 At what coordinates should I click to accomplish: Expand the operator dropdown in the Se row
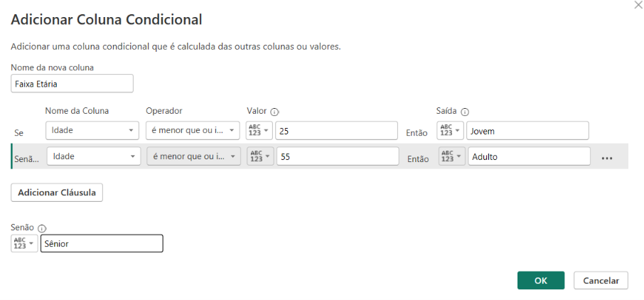pos(193,130)
